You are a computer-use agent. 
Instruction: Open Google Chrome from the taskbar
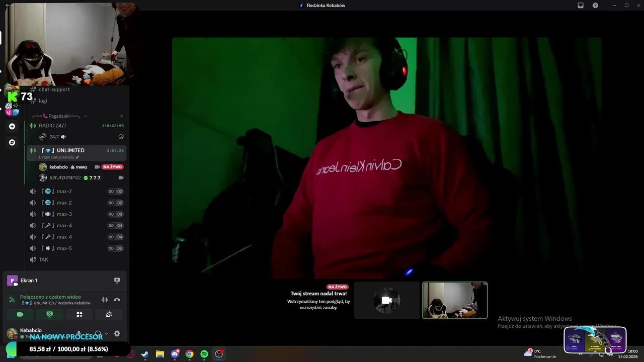[x=189, y=354]
